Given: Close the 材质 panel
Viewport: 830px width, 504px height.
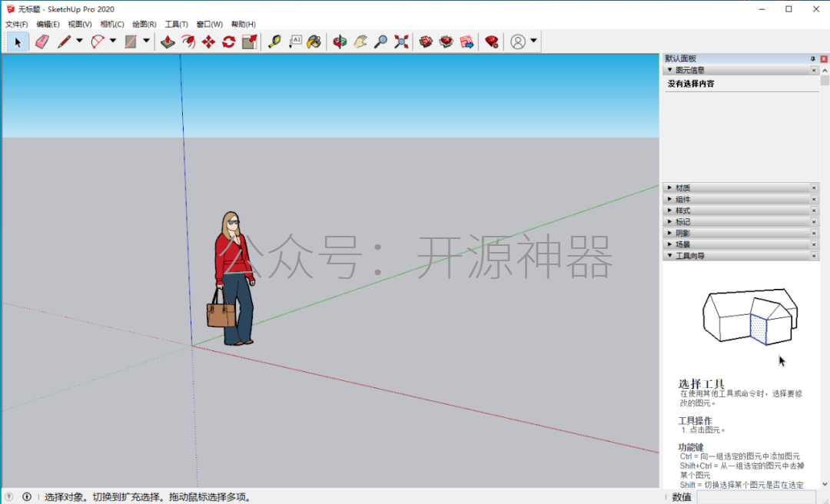Looking at the screenshot, I should click(x=814, y=188).
